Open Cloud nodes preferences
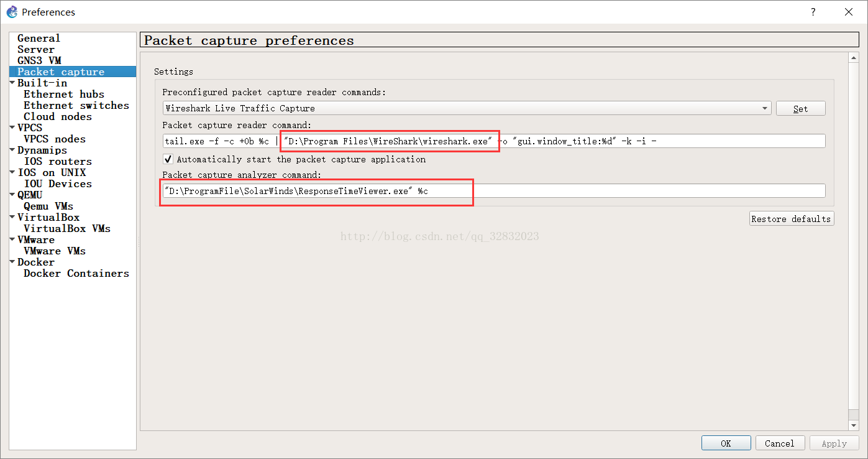 click(58, 117)
